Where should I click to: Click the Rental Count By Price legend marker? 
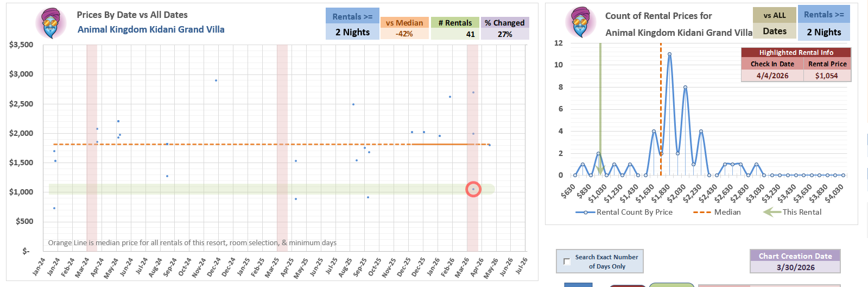tap(585, 212)
